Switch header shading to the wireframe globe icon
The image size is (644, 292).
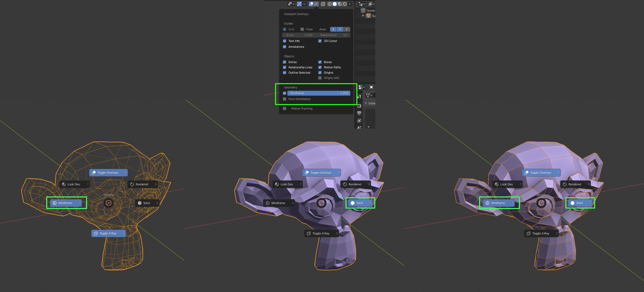coord(330,4)
